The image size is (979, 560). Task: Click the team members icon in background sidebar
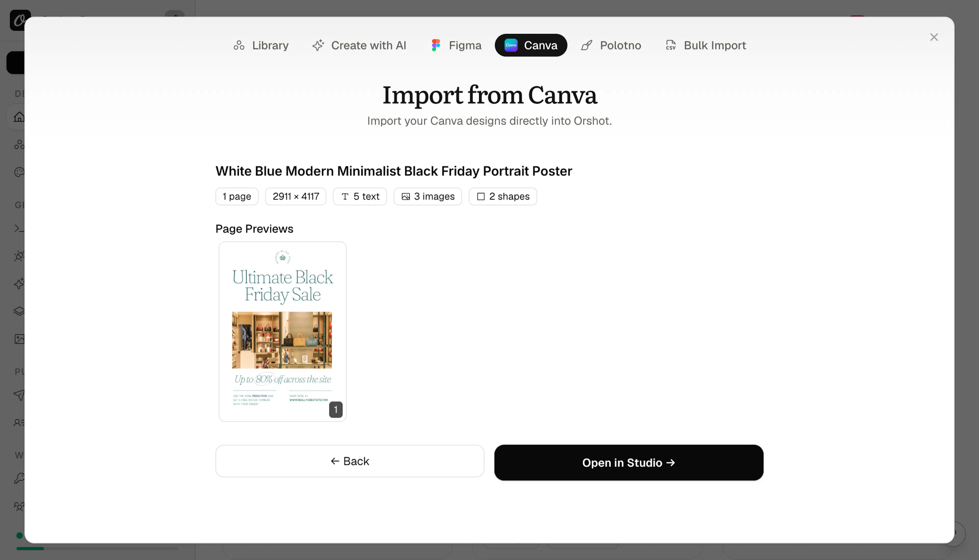[19, 506]
